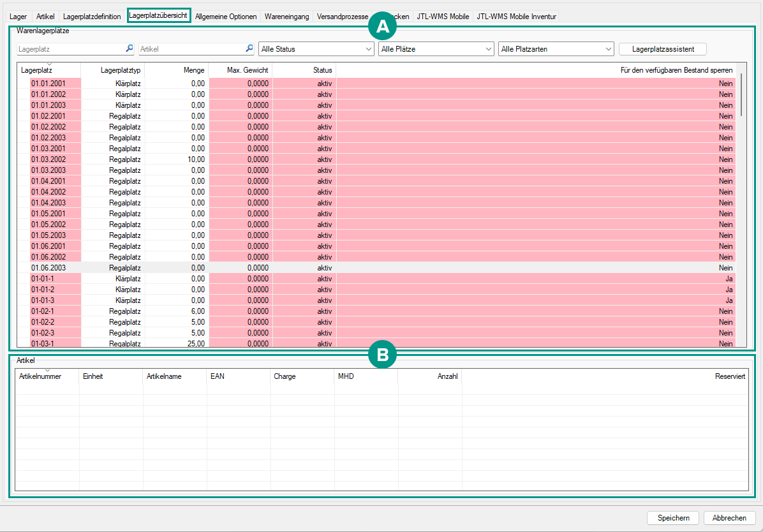Type in the Lagerplatz search field

pos(70,49)
